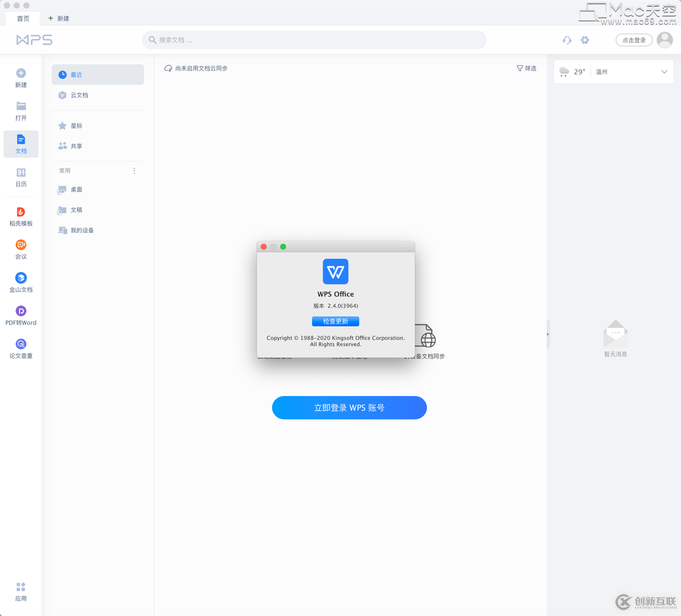Screen dimensions: 681x616
Task: Open 我的设备 my devices entry
Action: click(98, 231)
